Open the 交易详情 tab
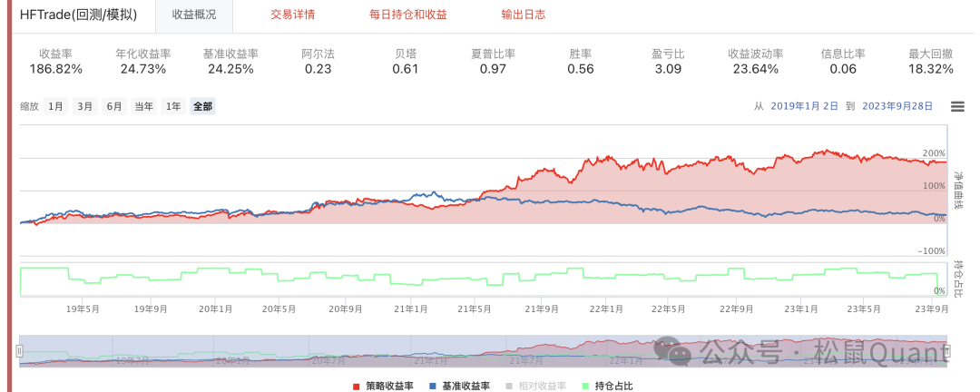This screenshot has height=392, width=980. pos(292,15)
